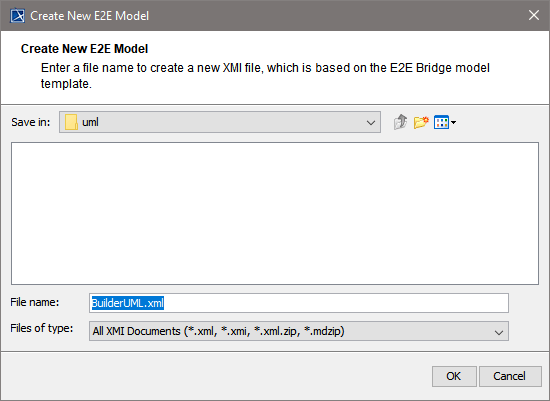This screenshot has height=401, width=550.
Task: Create a new folder
Action: [421, 122]
